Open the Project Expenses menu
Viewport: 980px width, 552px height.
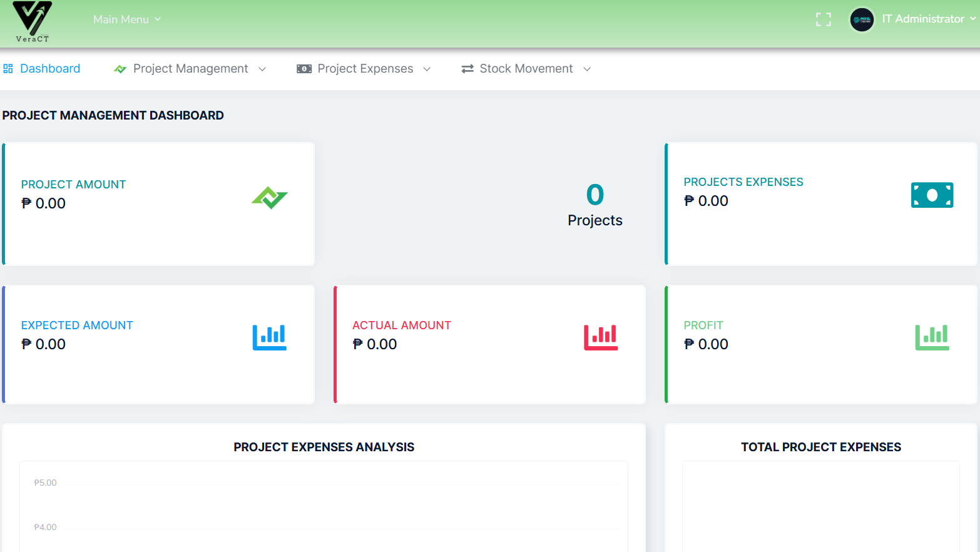point(365,68)
